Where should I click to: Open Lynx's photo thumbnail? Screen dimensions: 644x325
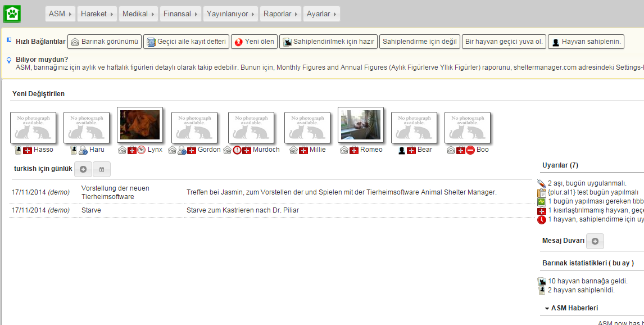(x=140, y=125)
